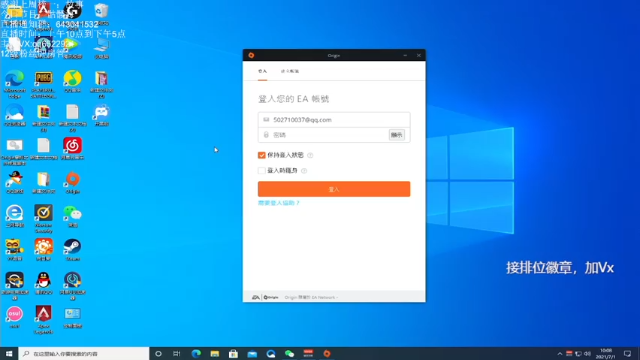Image resolution: width=640 pixels, height=360 pixels.
Task: Click help icon beside keep signed in
Action: (x=310, y=155)
